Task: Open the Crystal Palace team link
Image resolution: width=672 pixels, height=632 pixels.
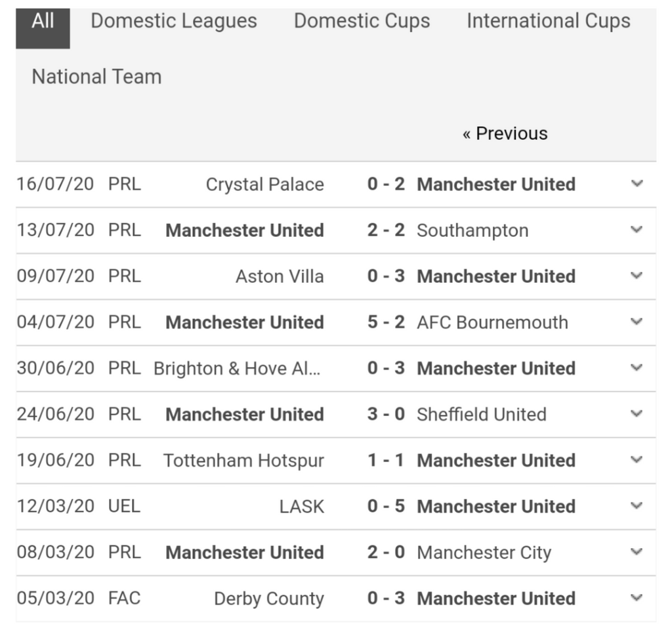Action: tap(264, 184)
